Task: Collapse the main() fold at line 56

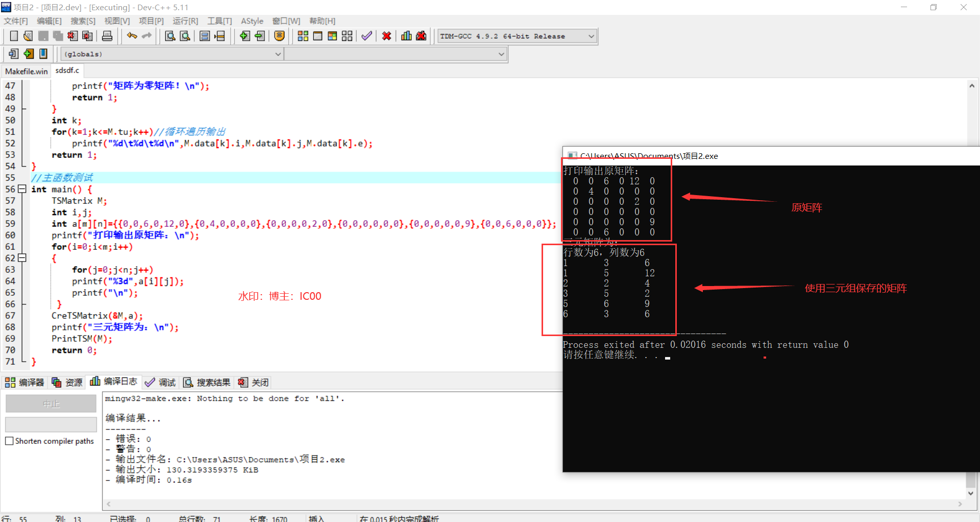Action: point(22,189)
